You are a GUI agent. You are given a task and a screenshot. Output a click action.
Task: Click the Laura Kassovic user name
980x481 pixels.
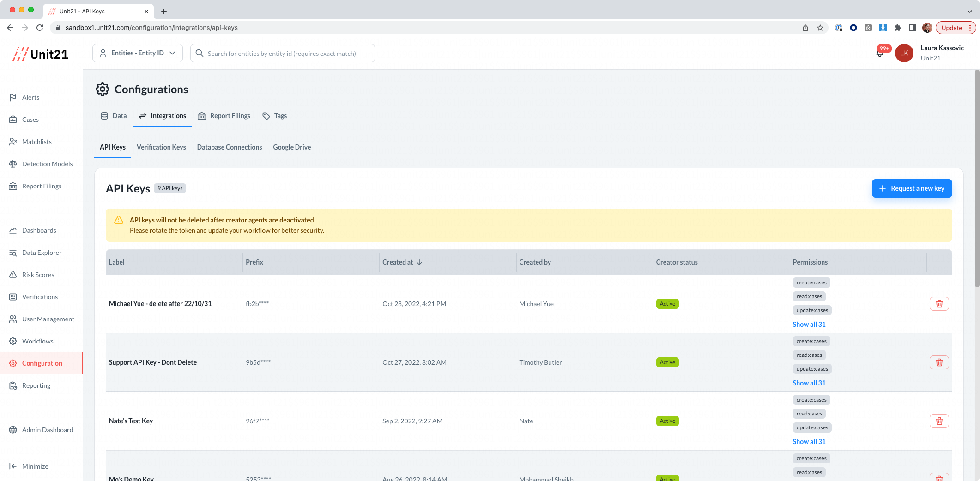point(942,48)
